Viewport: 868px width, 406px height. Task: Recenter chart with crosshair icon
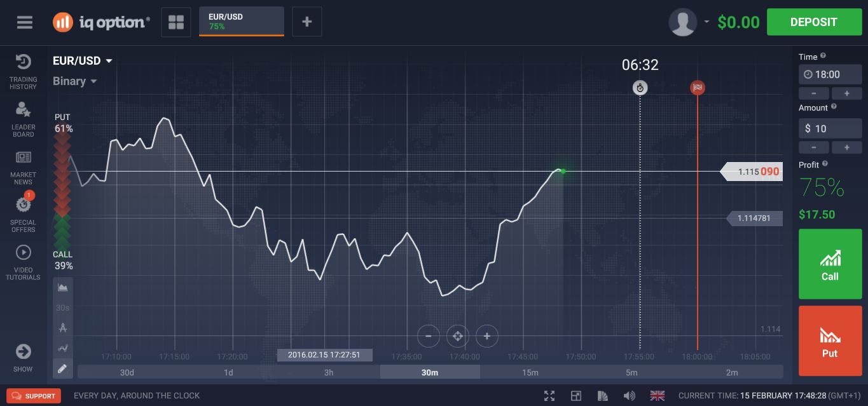click(457, 336)
